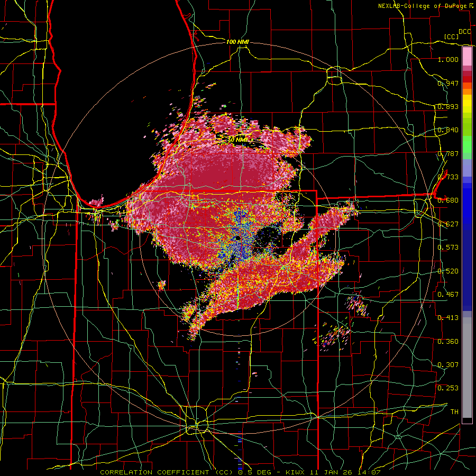Pick the gray bottom segment of the scale

click(x=467, y=370)
